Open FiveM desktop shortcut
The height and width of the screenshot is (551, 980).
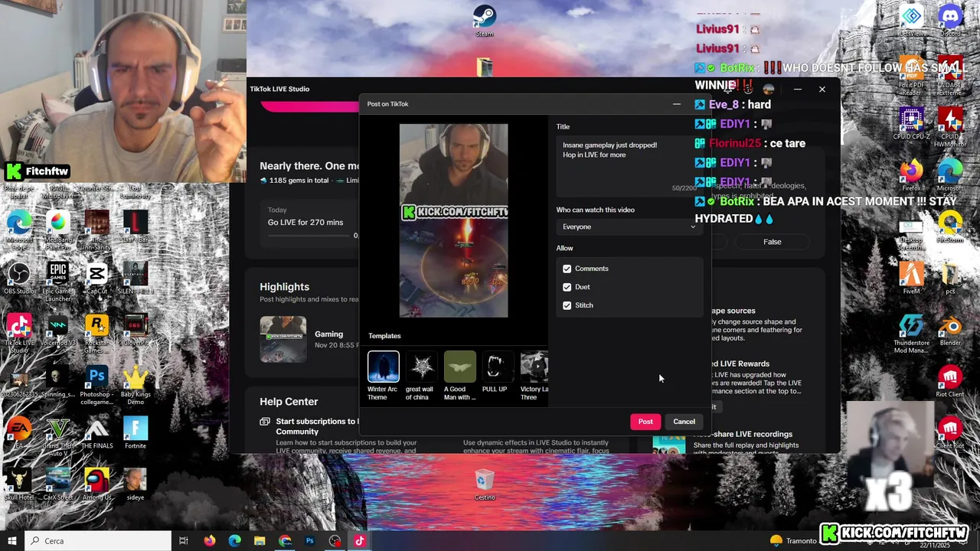(911, 279)
